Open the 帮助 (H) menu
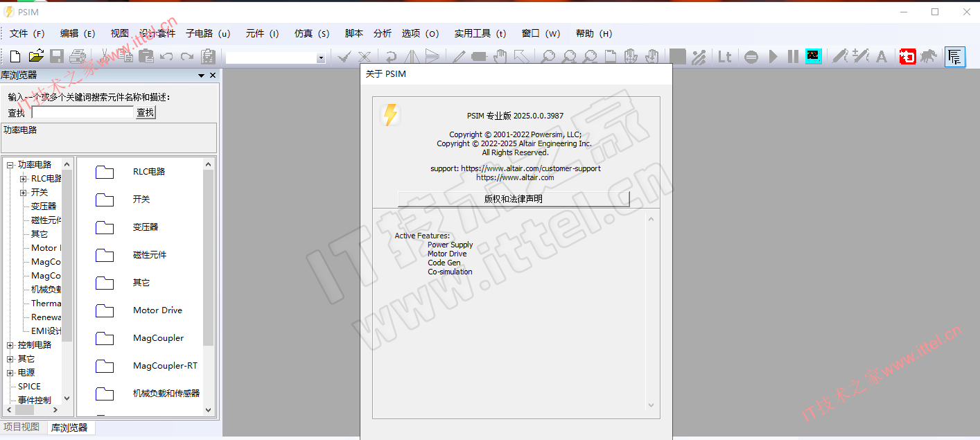This screenshot has height=440, width=980. pyautogui.click(x=594, y=33)
